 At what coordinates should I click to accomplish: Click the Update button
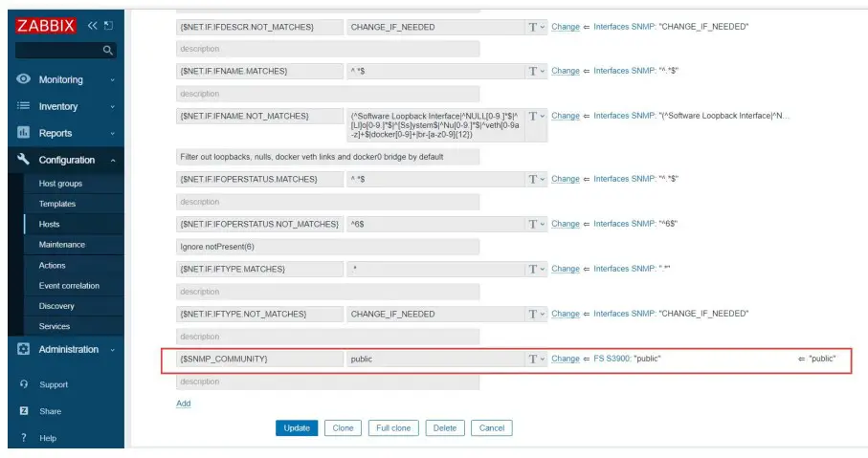tap(297, 428)
